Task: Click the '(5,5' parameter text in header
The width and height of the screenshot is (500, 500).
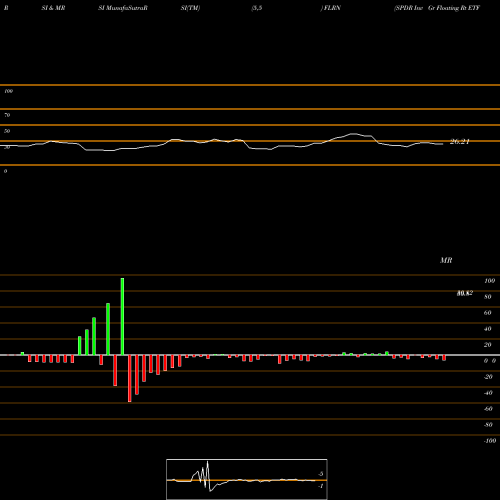Action: pyautogui.click(x=257, y=8)
